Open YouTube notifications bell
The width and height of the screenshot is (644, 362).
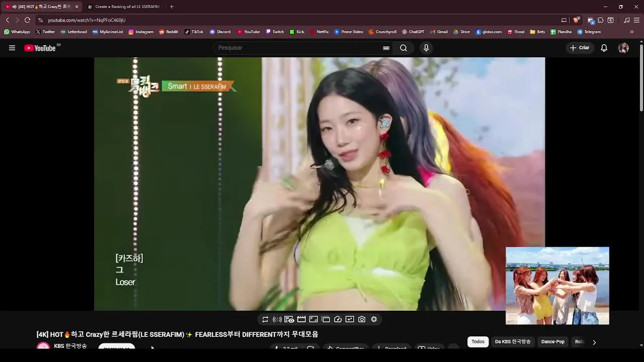tap(604, 48)
